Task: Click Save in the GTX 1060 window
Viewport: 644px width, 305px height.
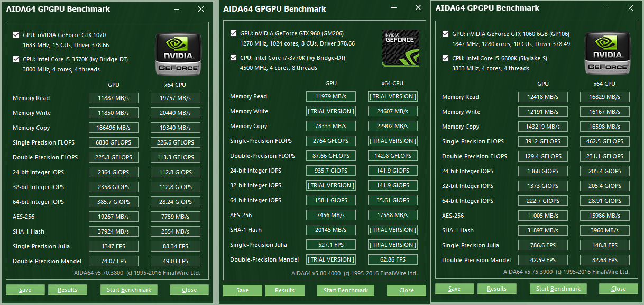Action: tap(454, 289)
